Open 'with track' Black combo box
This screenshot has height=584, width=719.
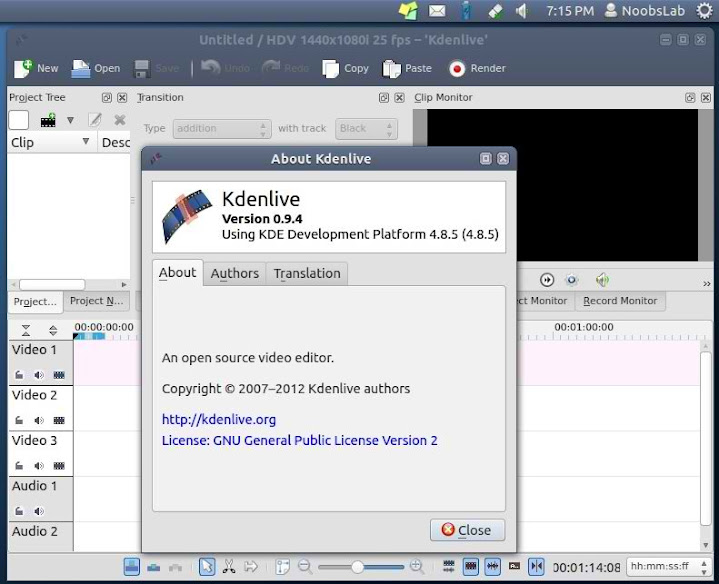click(366, 129)
